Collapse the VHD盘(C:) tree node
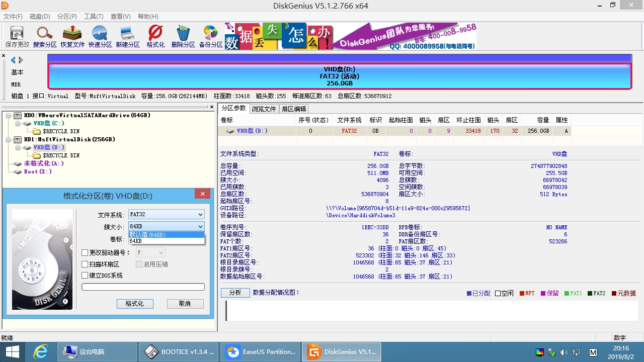The width and height of the screenshot is (644, 362). tap(18, 123)
